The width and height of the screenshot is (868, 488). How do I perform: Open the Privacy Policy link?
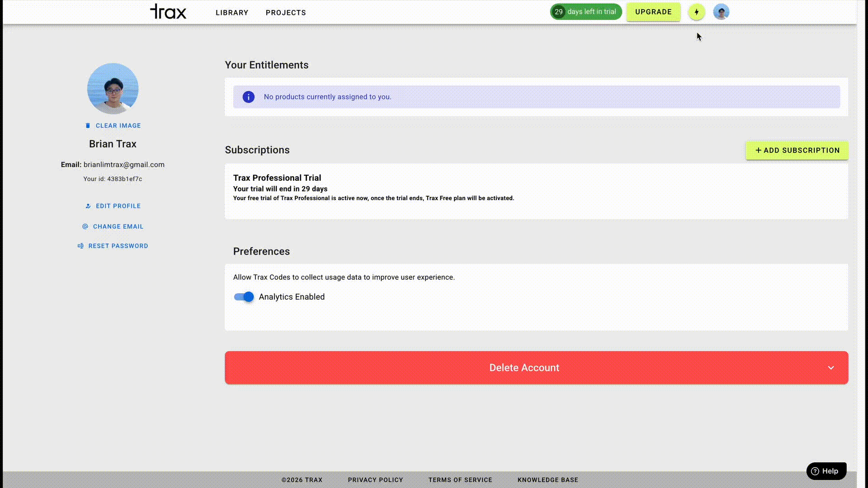(x=375, y=480)
